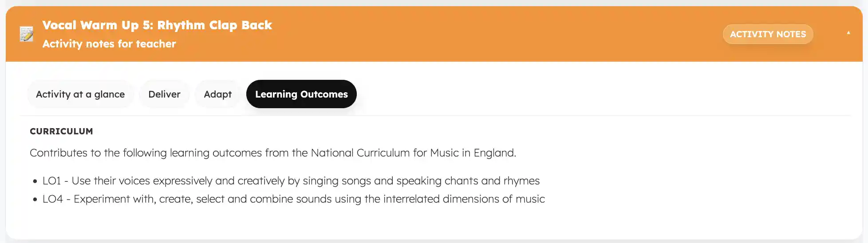This screenshot has height=243, width=868.
Task: Click the bullet point before LO1
Action: (x=35, y=181)
